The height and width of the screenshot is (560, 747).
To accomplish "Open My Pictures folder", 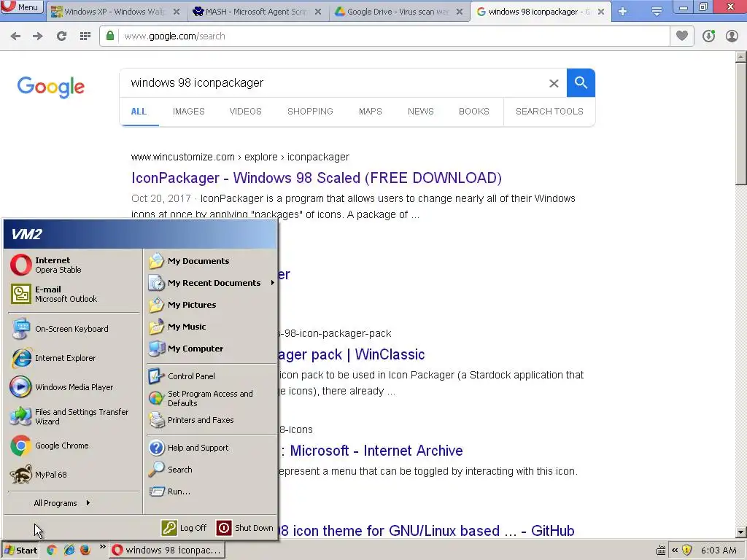I will coord(211,305).
